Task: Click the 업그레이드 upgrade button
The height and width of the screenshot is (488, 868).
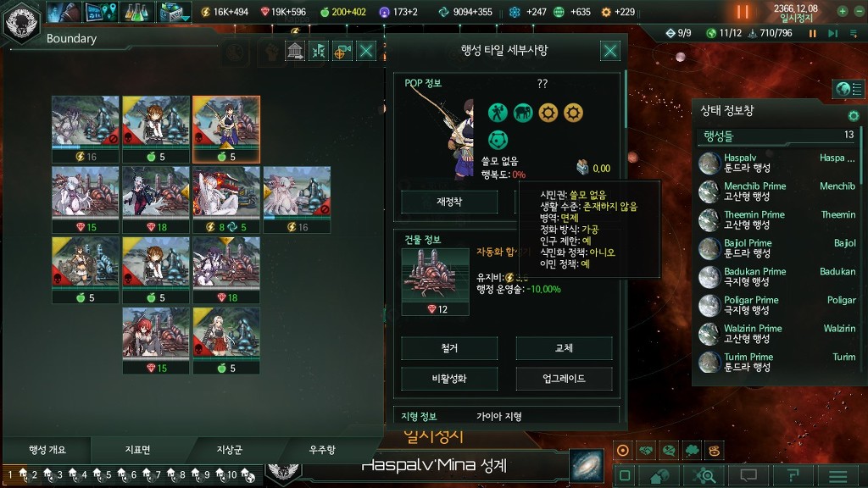Action: pyautogui.click(x=564, y=379)
